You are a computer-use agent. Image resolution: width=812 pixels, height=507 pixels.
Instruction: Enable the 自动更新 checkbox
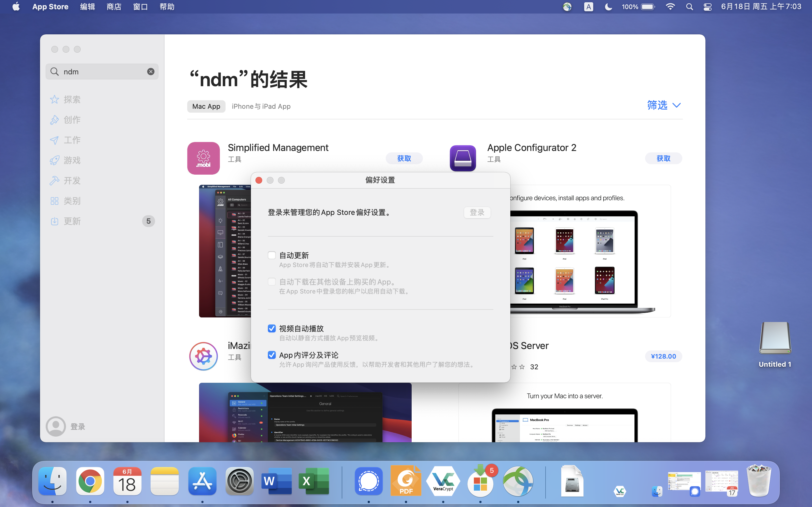[272, 255]
